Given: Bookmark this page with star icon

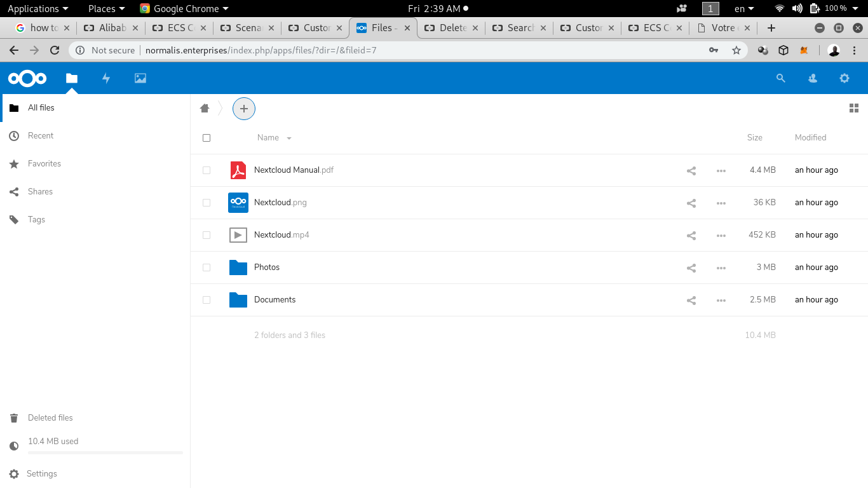Looking at the screenshot, I should tap(736, 50).
